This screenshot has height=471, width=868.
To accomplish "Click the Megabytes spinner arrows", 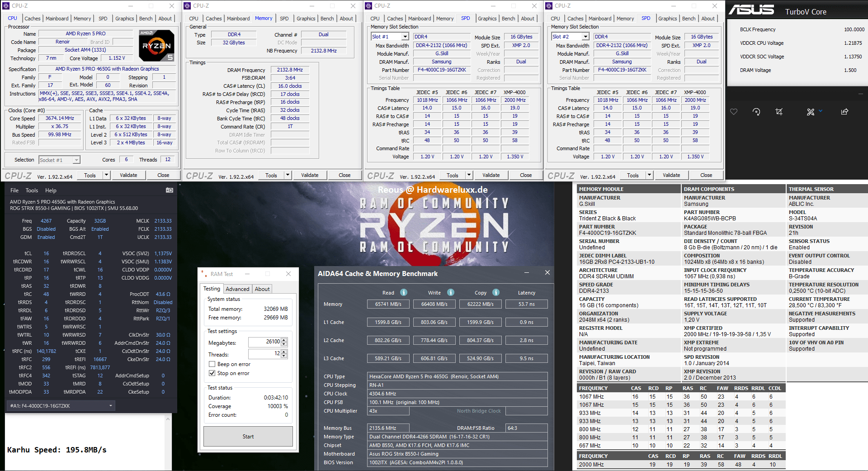I will [284, 342].
